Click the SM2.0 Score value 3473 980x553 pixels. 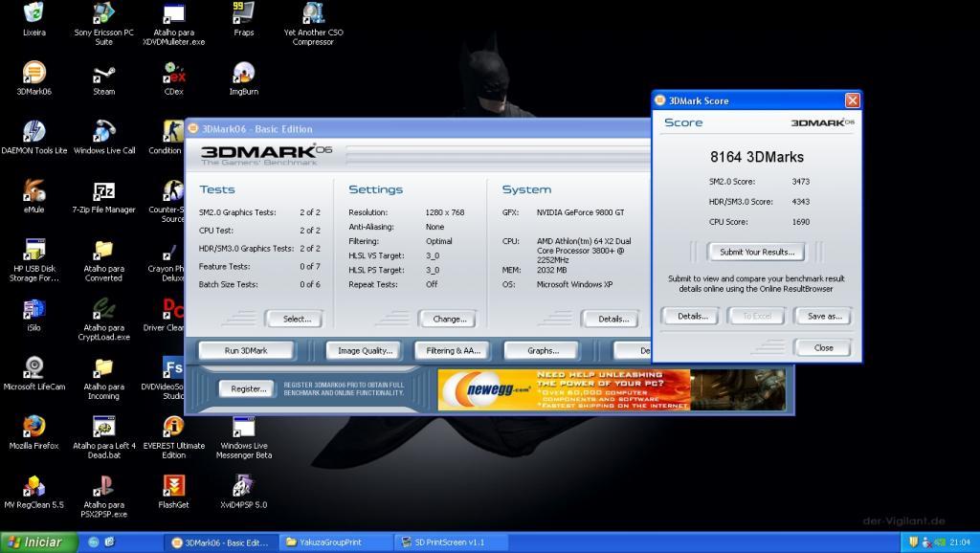pos(800,182)
